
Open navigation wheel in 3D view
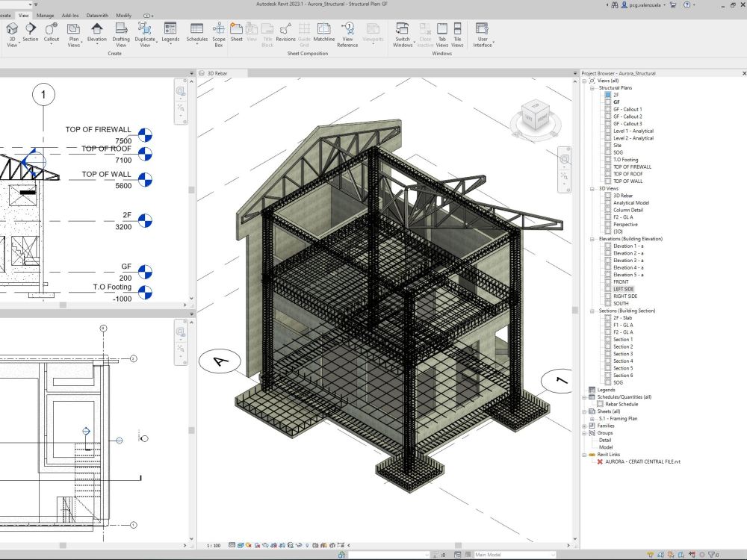point(564,158)
